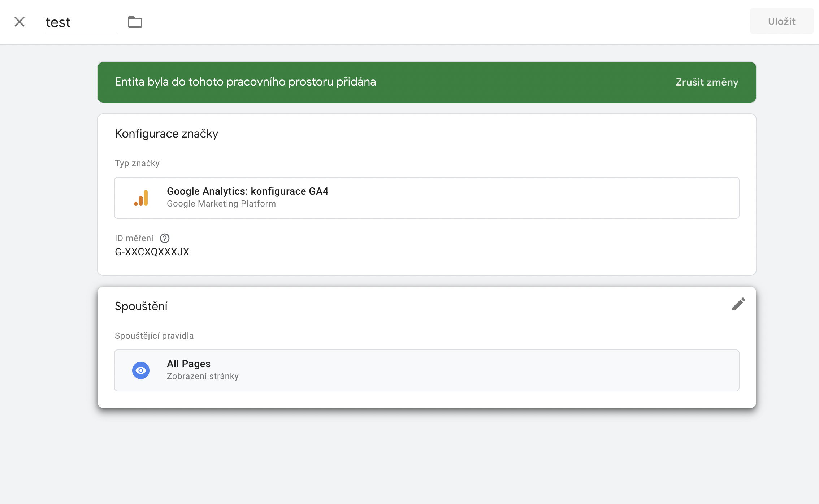Click the measurement ID G-XXCXQXXXJX
Image resolution: width=819 pixels, height=504 pixels.
pos(152,252)
